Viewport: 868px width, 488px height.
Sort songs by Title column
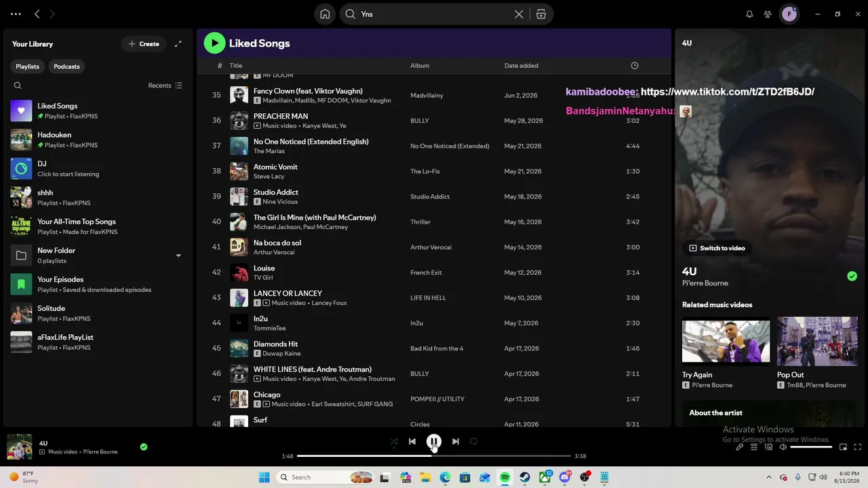236,66
